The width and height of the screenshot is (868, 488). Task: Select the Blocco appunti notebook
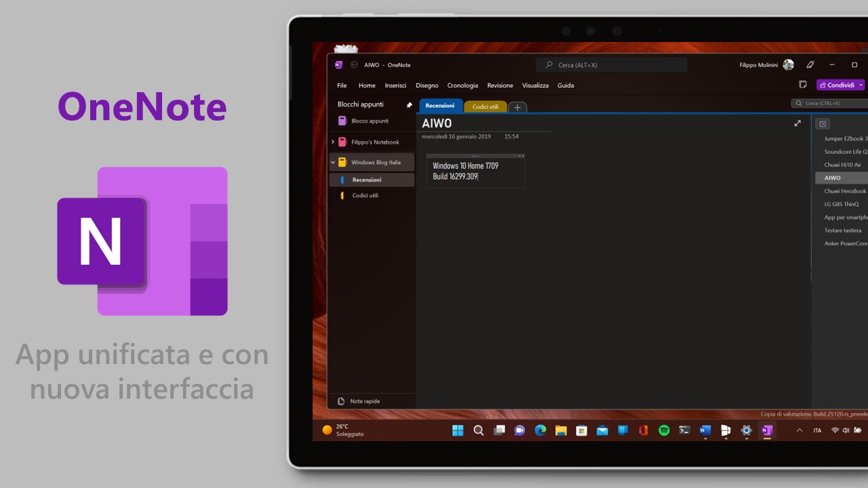point(372,121)
